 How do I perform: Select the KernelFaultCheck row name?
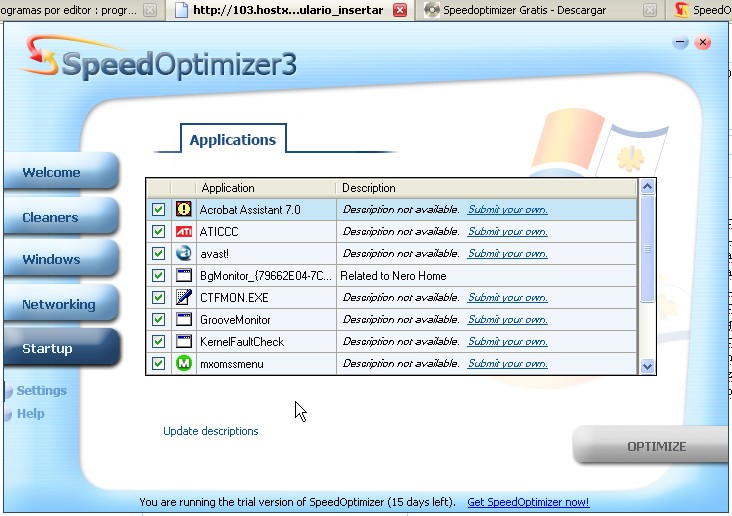242,342
